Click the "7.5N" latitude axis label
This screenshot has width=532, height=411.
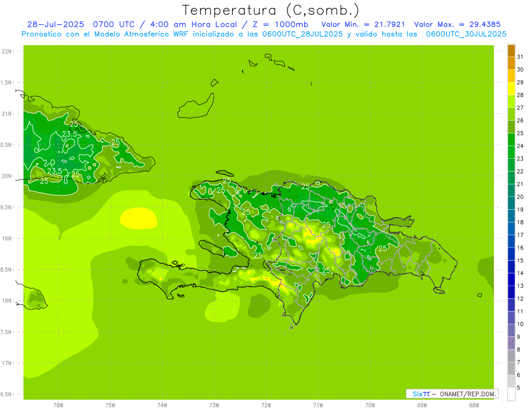(7, 332)
